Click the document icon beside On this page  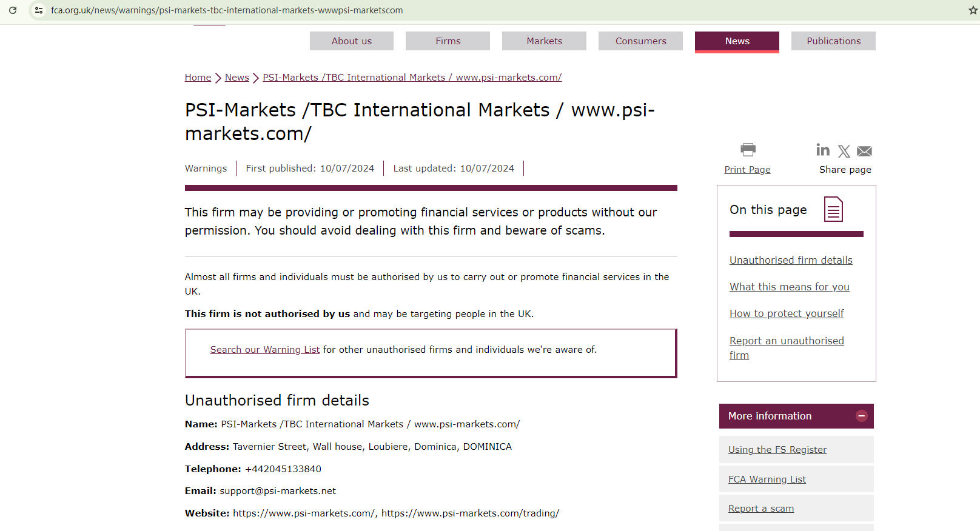[x=833, y=209]
